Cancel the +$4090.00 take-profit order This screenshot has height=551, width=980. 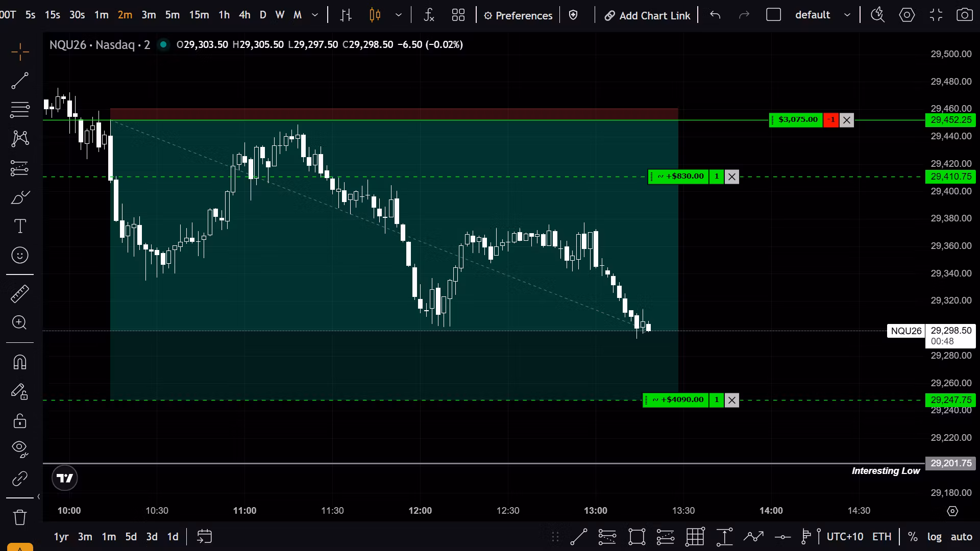tap(732, 400)
